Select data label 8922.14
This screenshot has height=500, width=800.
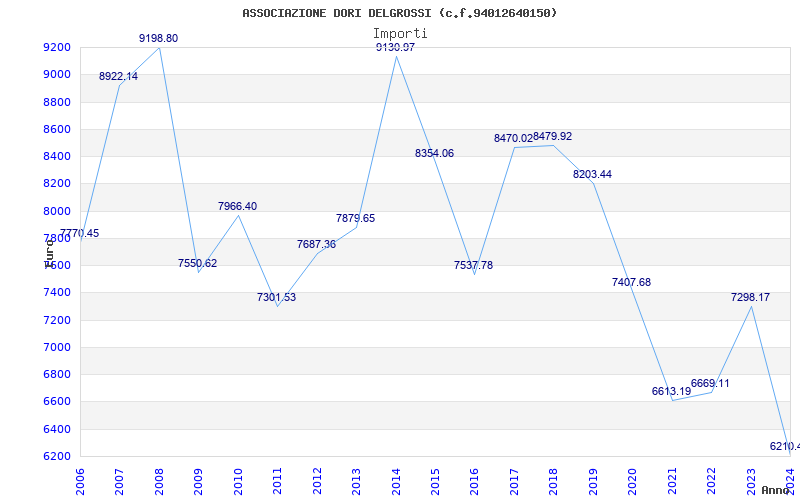tap(118, 77)
